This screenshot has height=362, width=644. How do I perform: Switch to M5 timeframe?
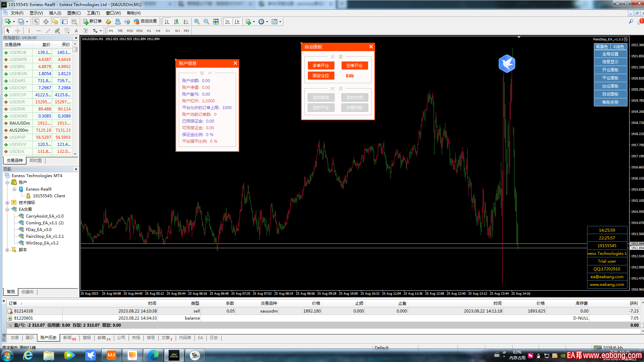click(x=121, y=31)
